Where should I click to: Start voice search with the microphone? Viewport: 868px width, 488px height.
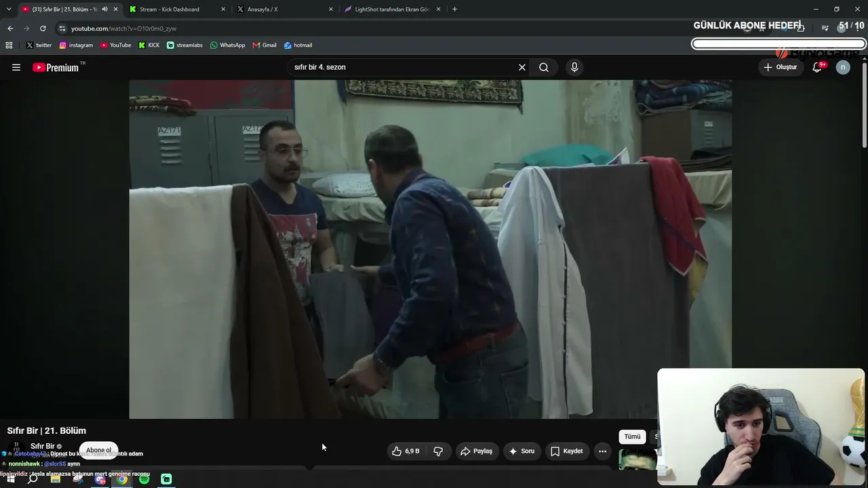tap(574, 67)
